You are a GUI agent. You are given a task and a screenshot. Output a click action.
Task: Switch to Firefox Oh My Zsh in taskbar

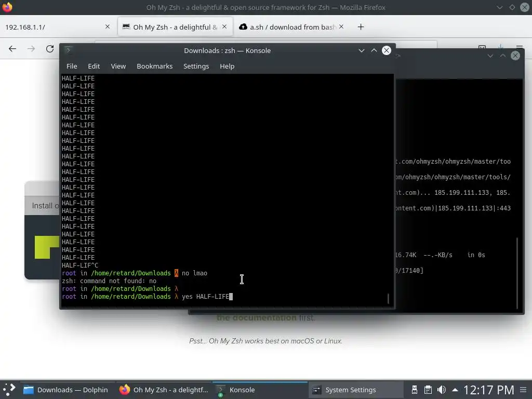pyautogui.click(x=164, y=390)
